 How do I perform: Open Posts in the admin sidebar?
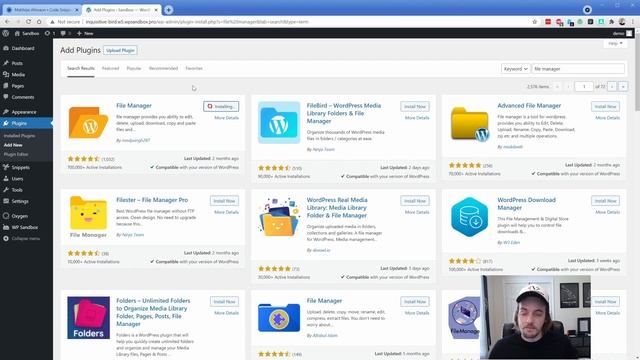click(x=17, y=63)
